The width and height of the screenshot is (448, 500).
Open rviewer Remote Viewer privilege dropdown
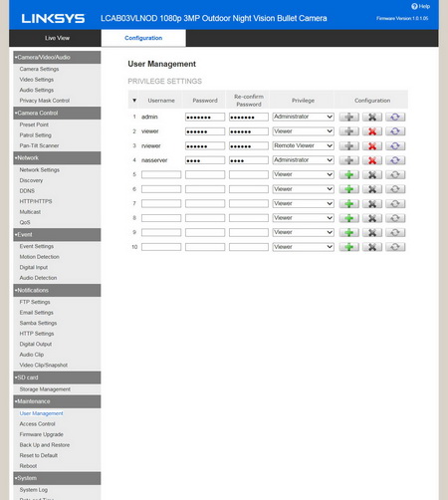[303, 145]
